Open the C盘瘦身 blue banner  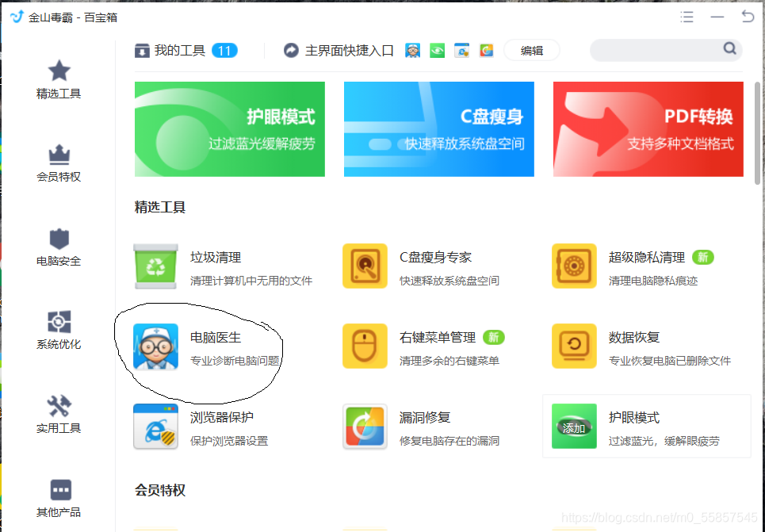[x=439, y=129]
